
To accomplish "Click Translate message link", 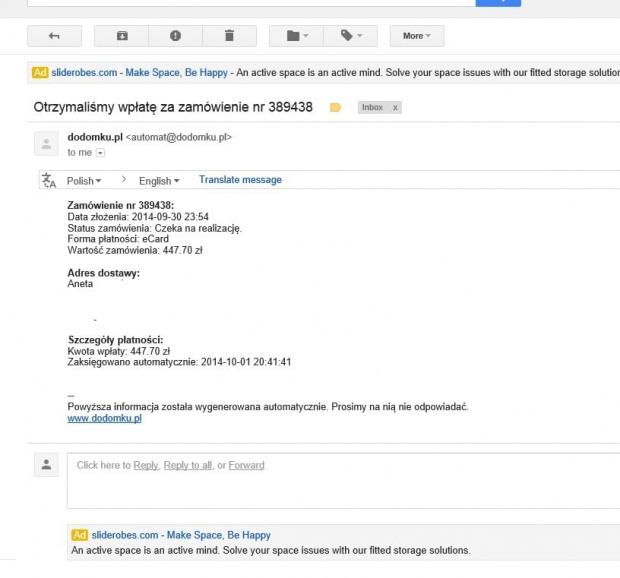I will [x=240, y=180].
